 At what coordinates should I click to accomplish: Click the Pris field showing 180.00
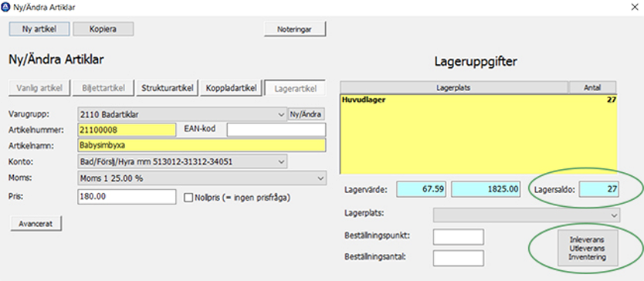pyautogui.click(x=127, y=196)
